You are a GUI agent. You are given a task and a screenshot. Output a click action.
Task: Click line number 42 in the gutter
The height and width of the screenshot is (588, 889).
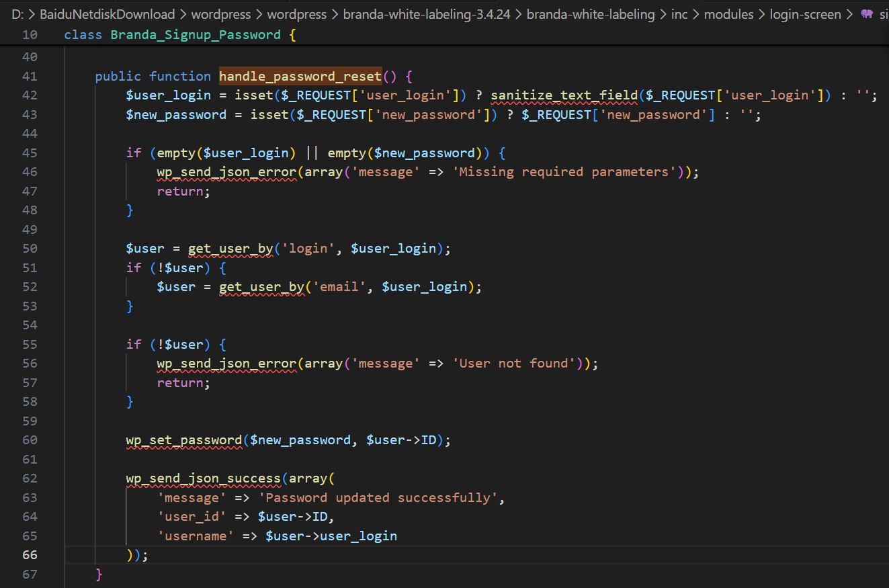coord(30,95)
